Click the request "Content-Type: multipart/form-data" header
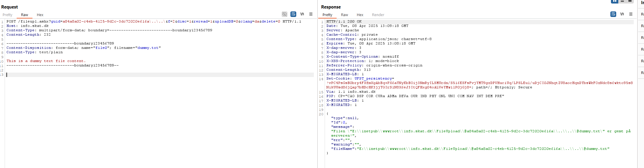644x168 pixels. (x=109, y=30)
